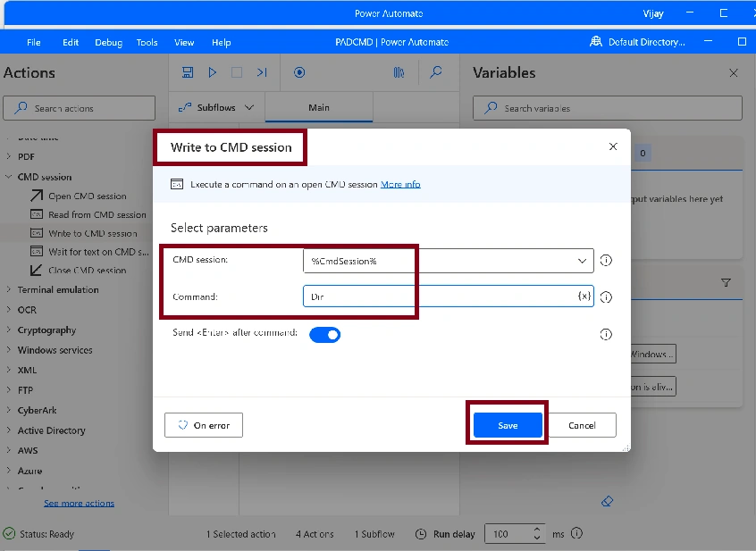Click the Status: Ready indicator
The height and width of the screenshot is (551, 756).
(x=39, y=534)
